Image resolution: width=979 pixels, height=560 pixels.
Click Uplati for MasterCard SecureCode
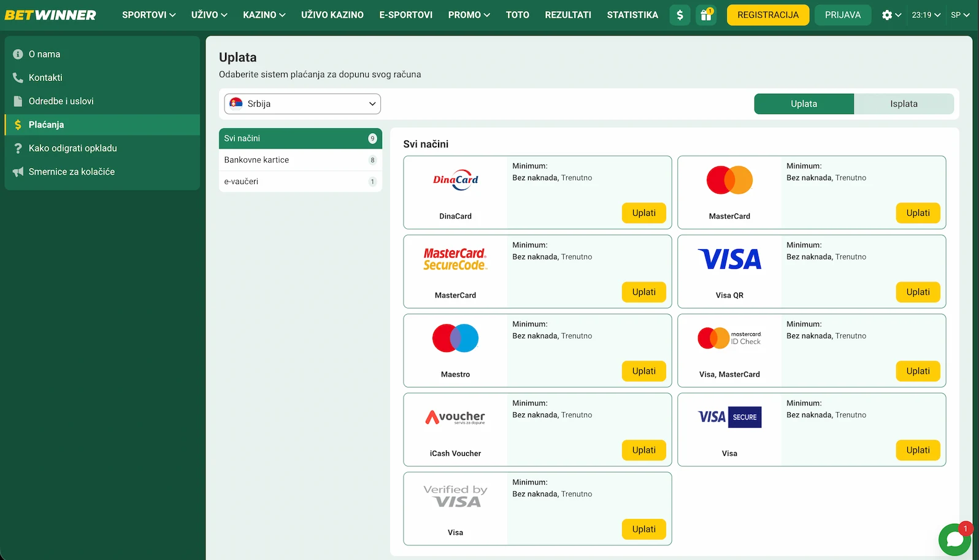pos(644,292)
